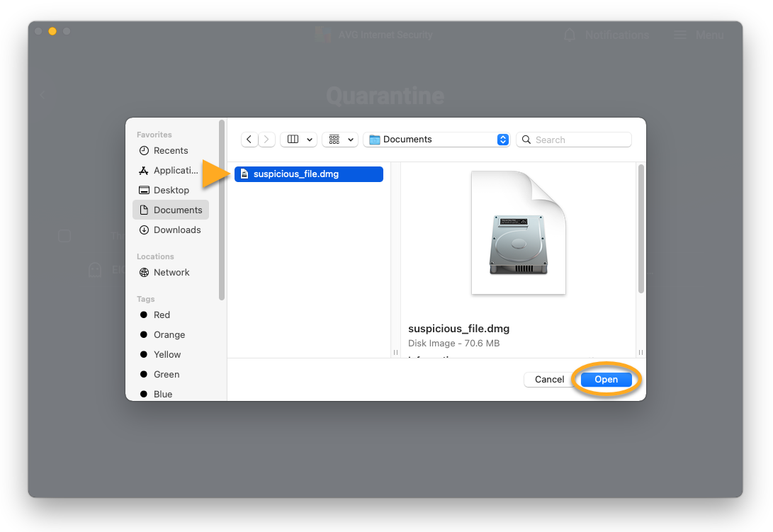
Task: Click the back arrow in AVG Quarantine
Action: 43,94
